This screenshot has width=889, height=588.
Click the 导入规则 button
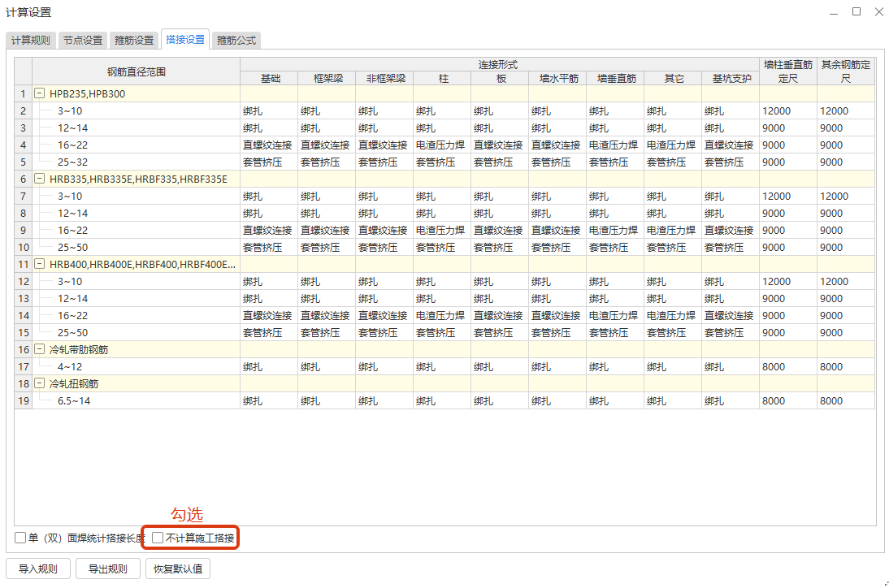click(38, 569)
